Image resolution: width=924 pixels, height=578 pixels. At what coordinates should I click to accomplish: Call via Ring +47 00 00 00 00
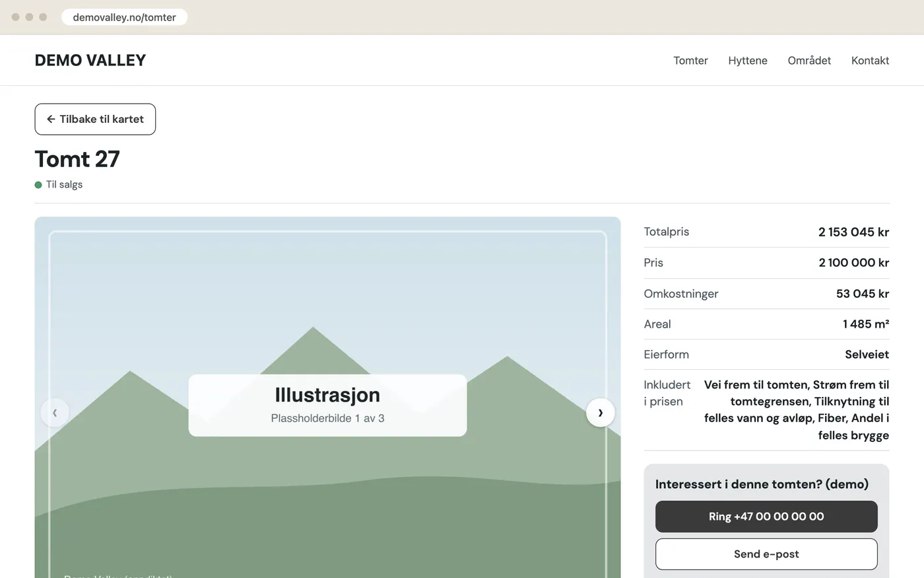(766, 517)
